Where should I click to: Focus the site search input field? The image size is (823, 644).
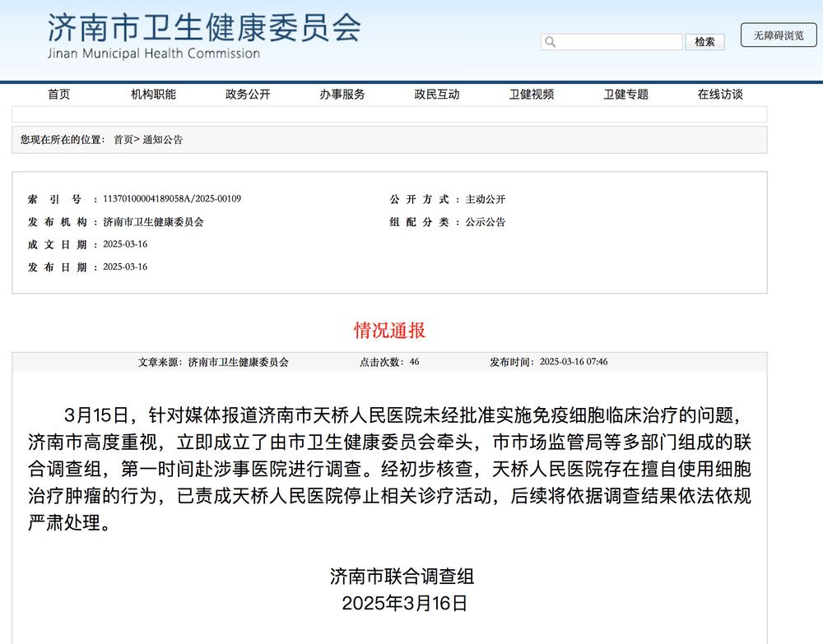pos(612,41)
